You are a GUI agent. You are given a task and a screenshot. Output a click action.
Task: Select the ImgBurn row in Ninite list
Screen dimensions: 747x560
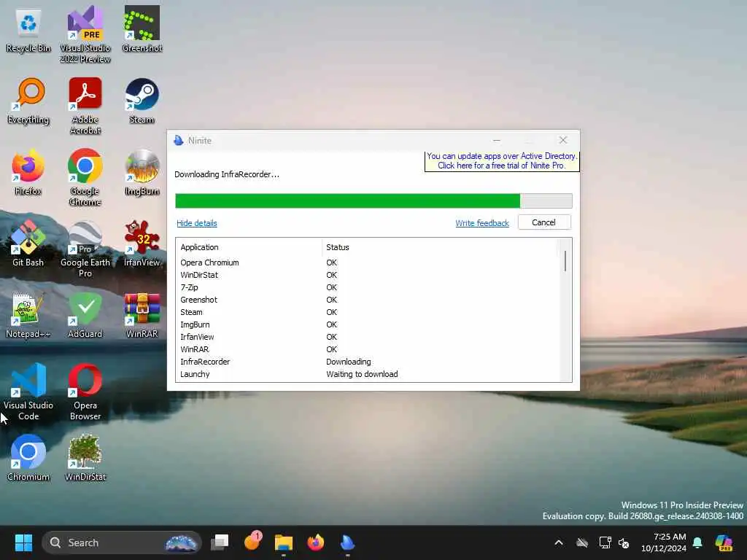(367, 324)
